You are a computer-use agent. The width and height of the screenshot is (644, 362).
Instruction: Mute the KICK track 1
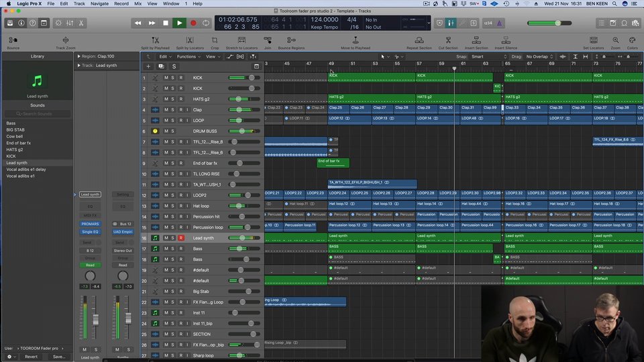pyautogui.click(x=166, y=78)
